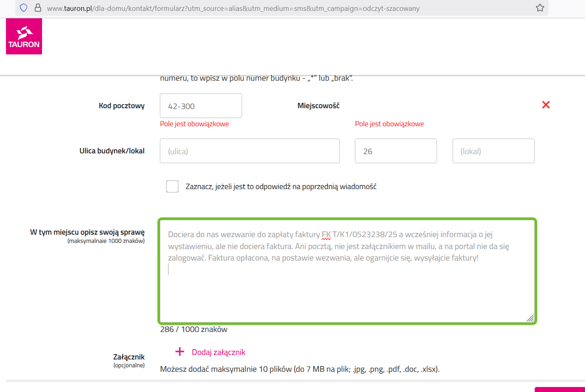This screenshot has width=585, height=392.
Task: Click the 'Ulica budynek/lokal' label
Action: tap(112, 151)
